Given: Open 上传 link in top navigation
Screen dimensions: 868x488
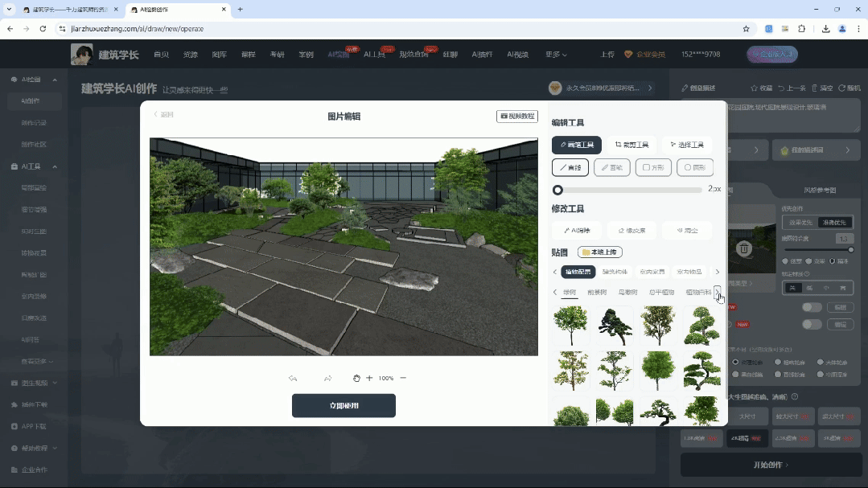Looking at the screenshot, I should (607, 55).
